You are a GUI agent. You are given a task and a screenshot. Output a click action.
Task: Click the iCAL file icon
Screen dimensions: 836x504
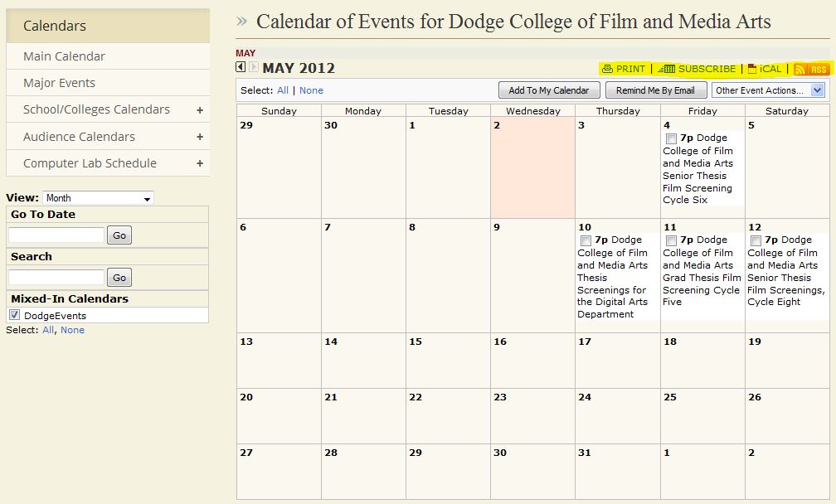click(751, 69)
